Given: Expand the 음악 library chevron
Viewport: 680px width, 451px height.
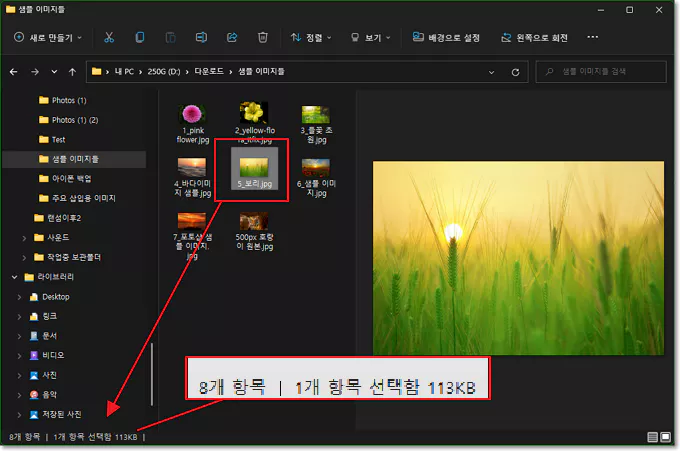Looking at the screenshot, I should (x=20, y=395).
